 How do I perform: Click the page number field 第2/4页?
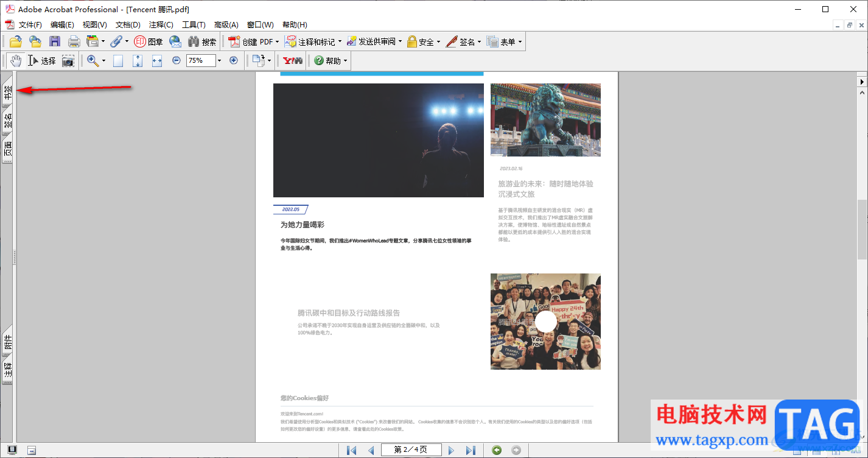pyautogui.click(x=411, y=450)
